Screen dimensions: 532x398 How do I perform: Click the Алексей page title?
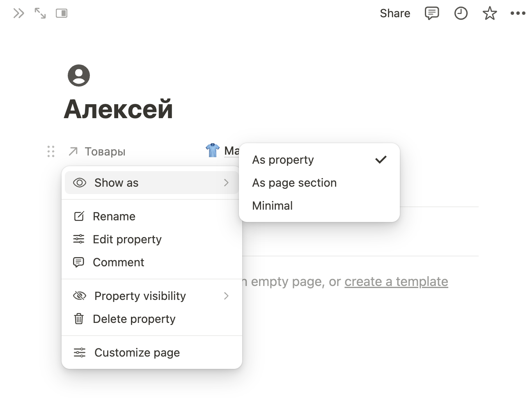coord(118,109)
